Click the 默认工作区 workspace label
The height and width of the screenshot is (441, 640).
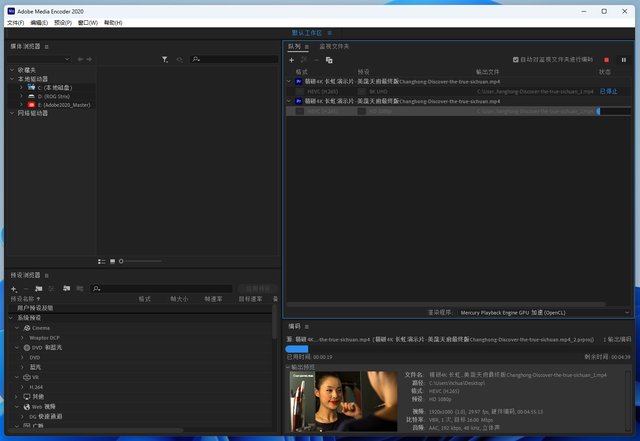click(307, 33)
